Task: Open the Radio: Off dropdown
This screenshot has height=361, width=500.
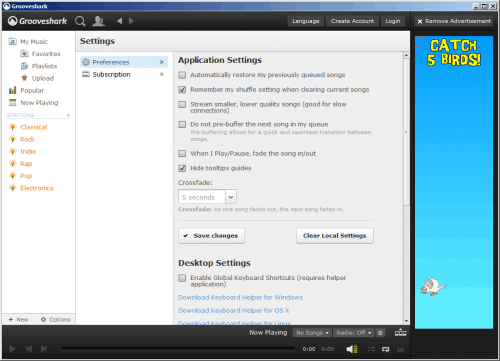Action: (354, 333)
